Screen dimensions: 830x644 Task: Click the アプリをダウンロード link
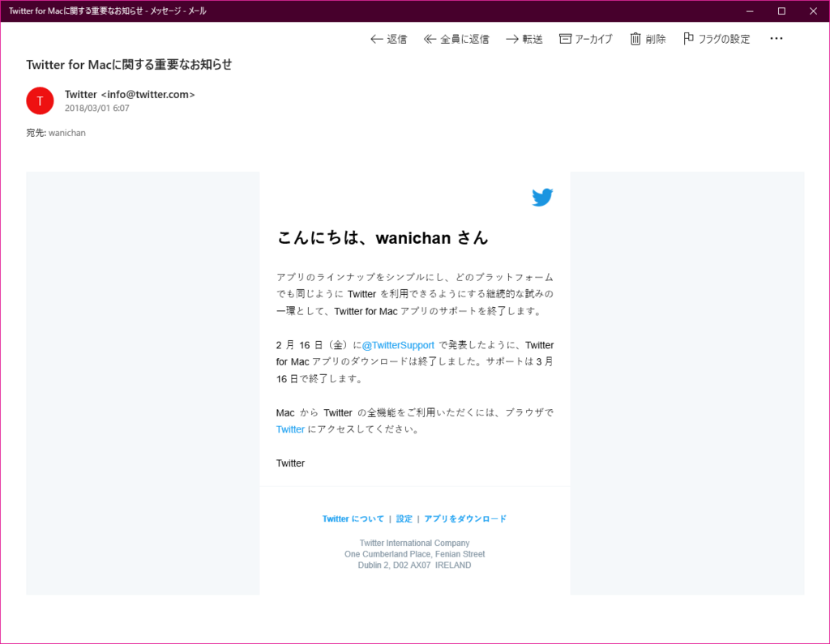coord(465,518)
